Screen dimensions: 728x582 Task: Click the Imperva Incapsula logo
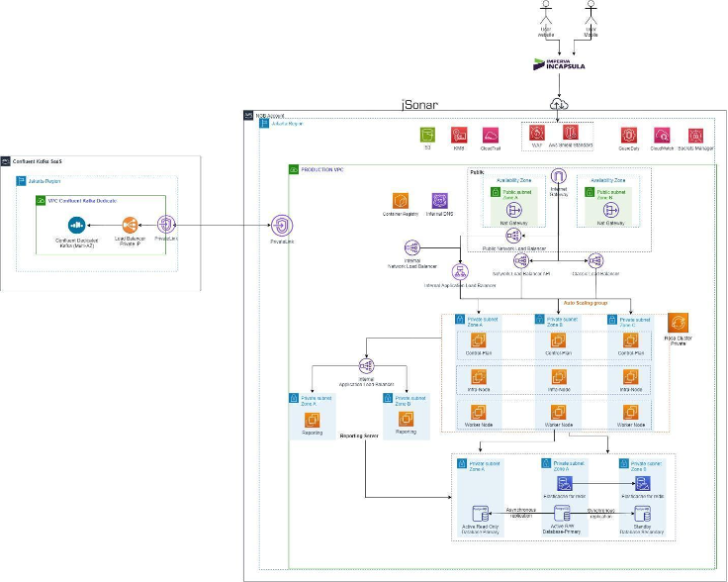(561, 64)
